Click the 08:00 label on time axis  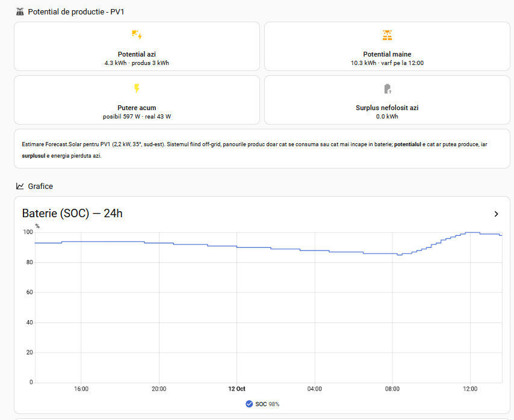point(392,389)
